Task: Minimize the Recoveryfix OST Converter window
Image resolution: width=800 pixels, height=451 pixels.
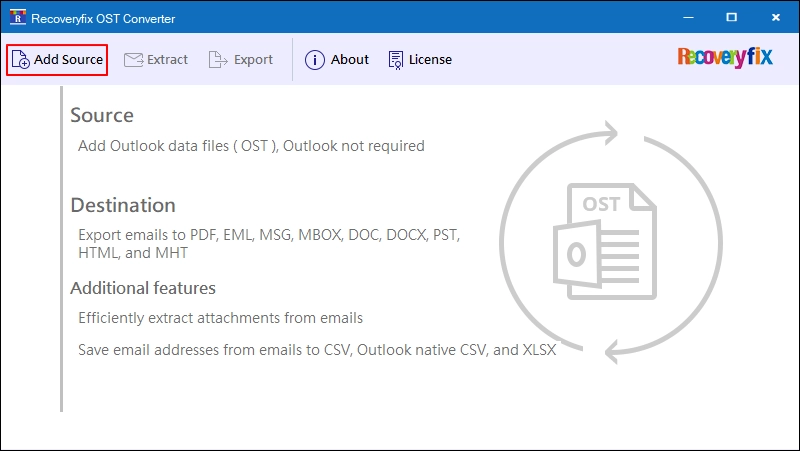Action: pyautogui.click(x=688, y=17)
